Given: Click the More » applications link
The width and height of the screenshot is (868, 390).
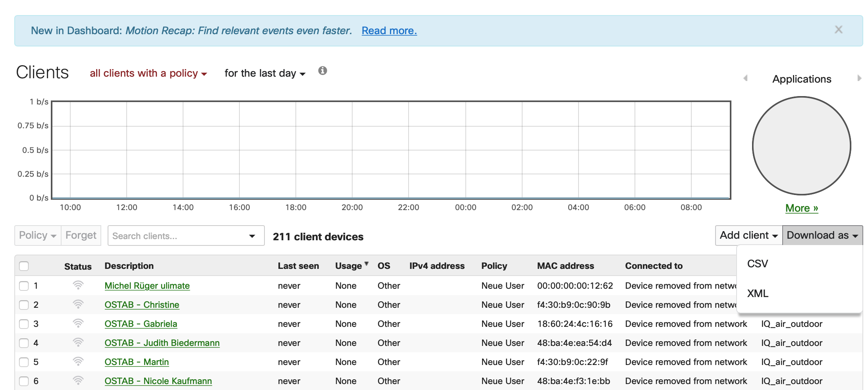Looking at the screenshot, I should [801, 208].
